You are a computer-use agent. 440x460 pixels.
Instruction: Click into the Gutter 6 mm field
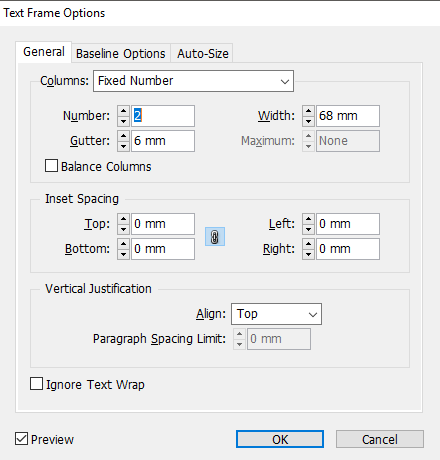click(163, 141)
